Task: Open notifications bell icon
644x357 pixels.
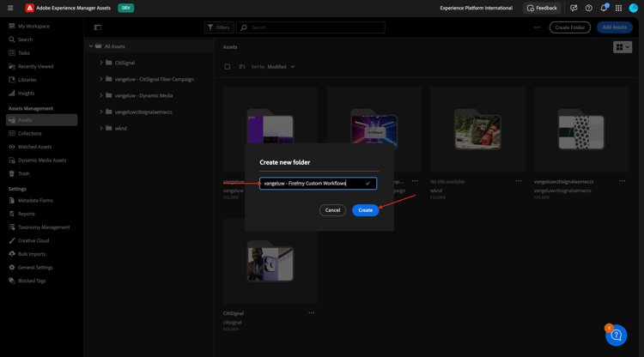Action: coord(604,8)
